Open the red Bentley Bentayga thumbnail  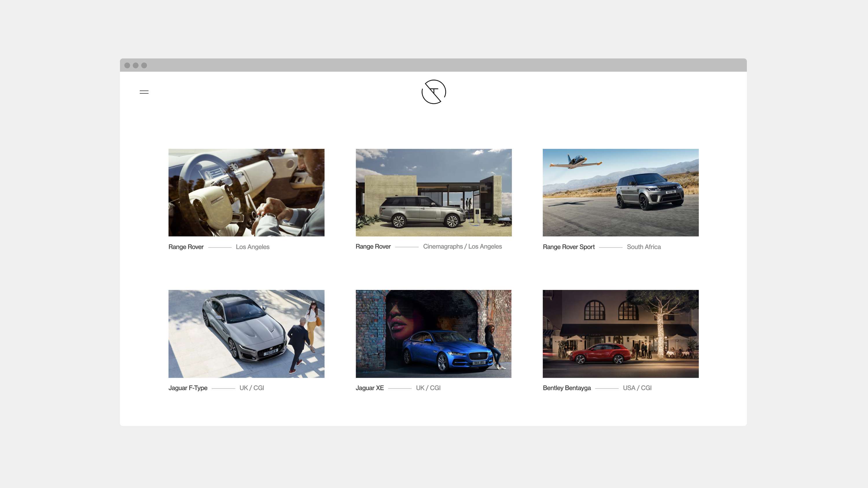(x=621, y=334)
